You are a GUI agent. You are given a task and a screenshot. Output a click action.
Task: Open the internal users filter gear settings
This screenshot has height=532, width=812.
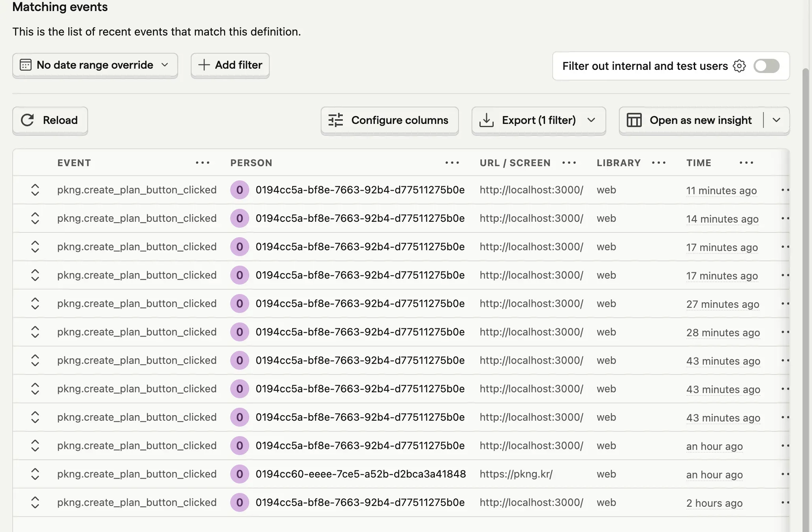[739, 66]
